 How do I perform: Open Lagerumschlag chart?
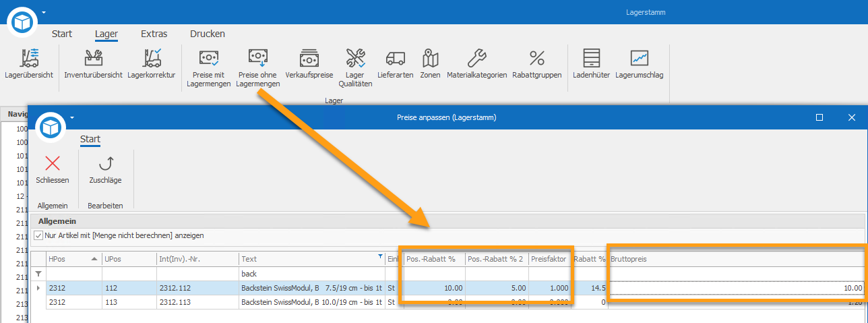[x=639, y=63]
